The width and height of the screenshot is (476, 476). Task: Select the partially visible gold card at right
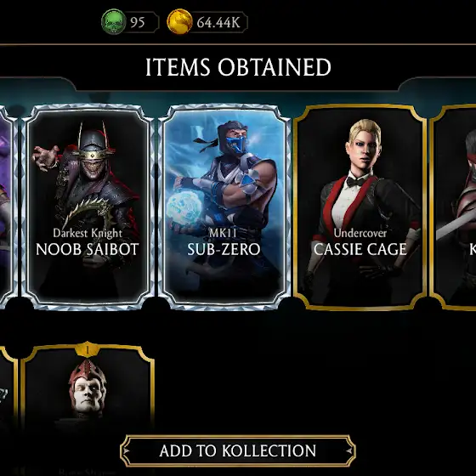[x=453, y=207]
